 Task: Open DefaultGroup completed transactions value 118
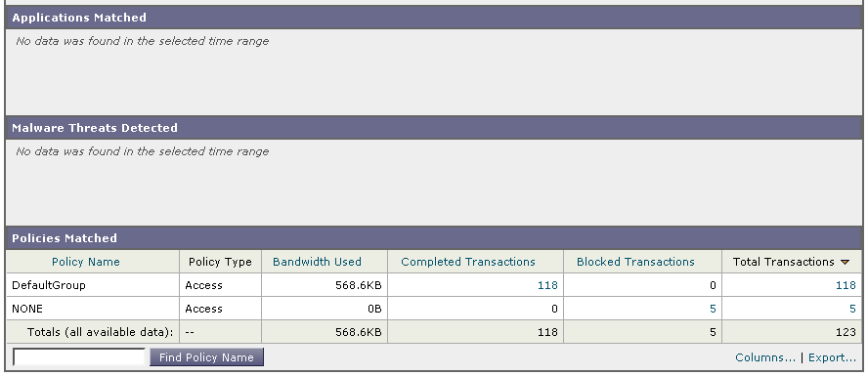(547, 285)
